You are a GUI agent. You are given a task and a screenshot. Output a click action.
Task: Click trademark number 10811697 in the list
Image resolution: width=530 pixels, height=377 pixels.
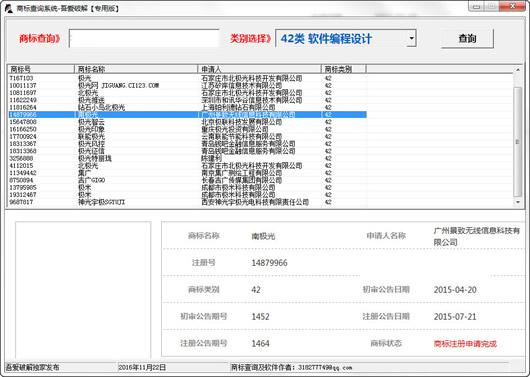[x=23, y=93]
